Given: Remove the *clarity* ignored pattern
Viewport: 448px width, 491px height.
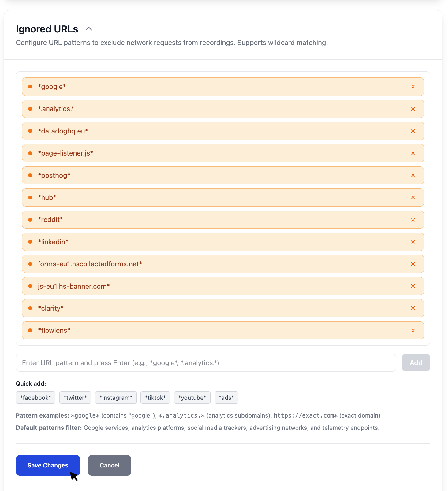Looking at the screenshot, I should click(413, 308).
